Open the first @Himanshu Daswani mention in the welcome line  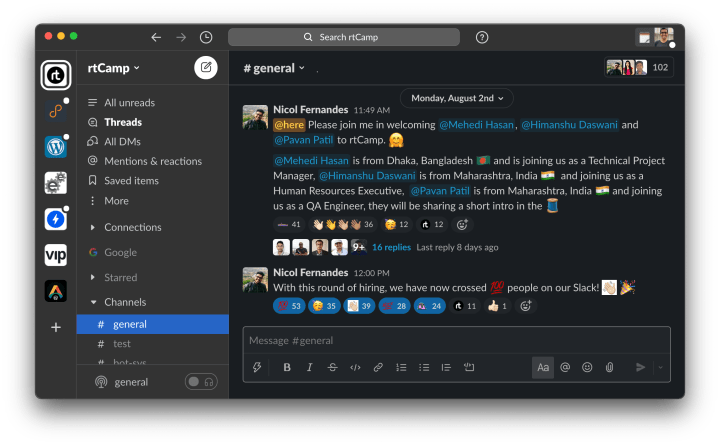(x=569, y=125)
